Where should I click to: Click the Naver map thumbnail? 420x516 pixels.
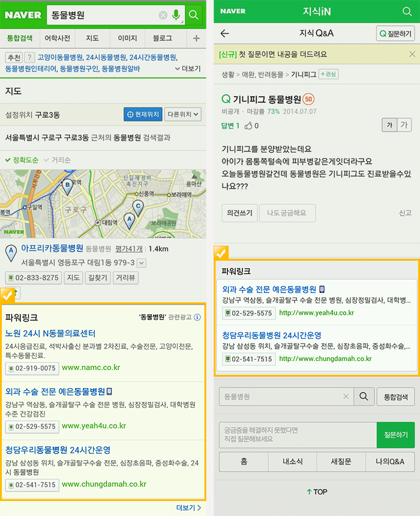103,204
